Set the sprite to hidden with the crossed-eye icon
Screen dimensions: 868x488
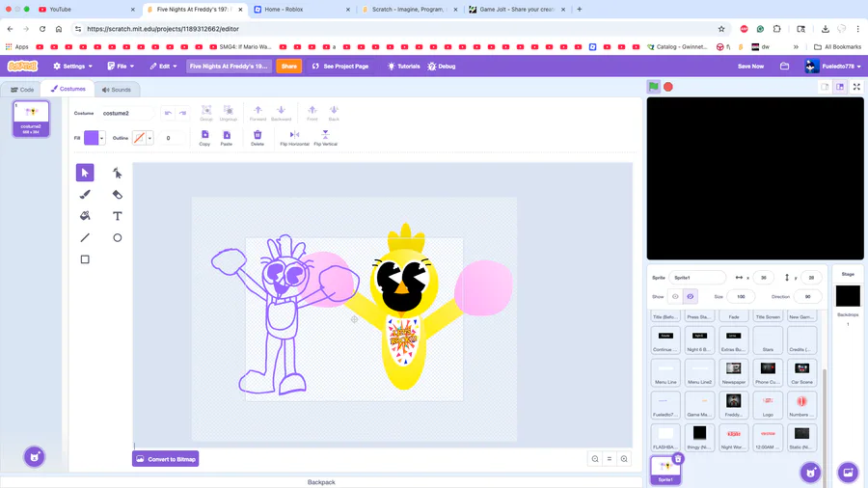[691, 297]
